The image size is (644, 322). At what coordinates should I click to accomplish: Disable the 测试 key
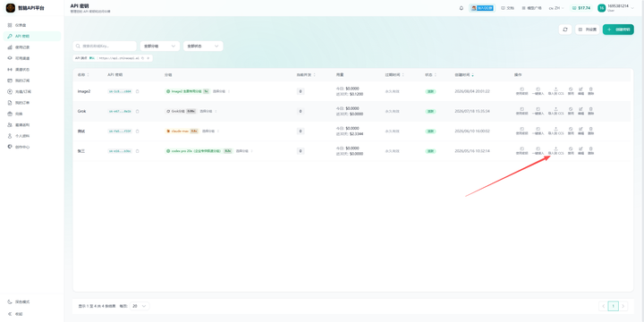point(571,131)
